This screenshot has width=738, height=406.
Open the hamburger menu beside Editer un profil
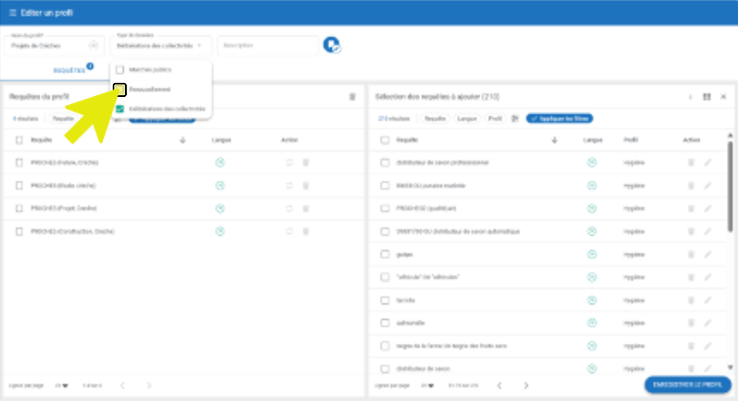pyautogui.click(x=12, y=11)
